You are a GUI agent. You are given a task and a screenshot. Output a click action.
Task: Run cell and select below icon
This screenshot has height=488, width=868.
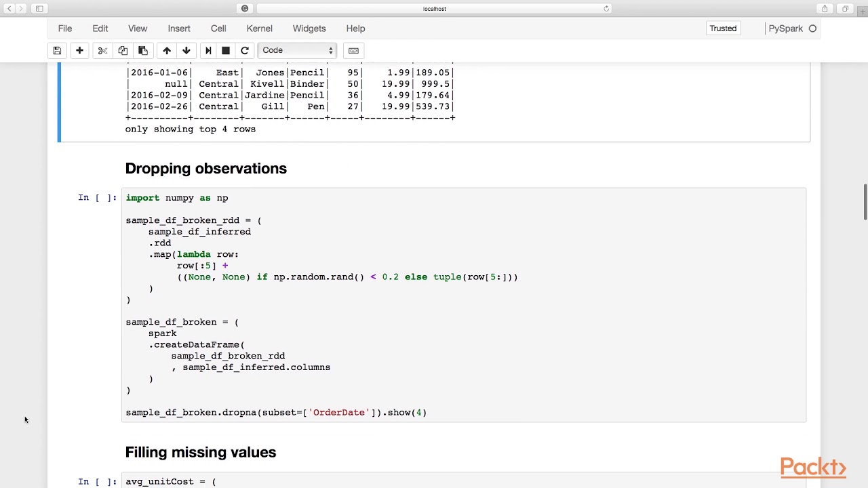coord(208,50)
